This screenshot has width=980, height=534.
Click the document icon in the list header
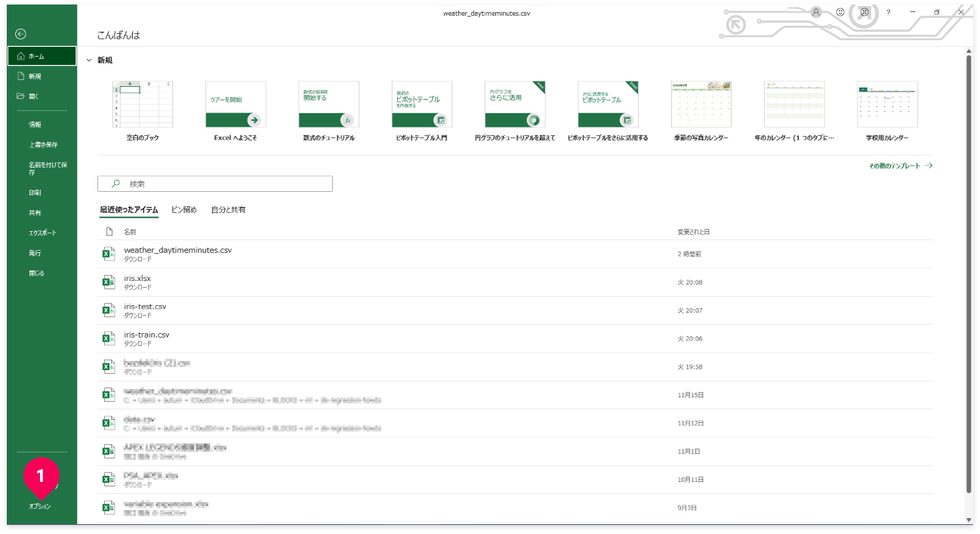109,231
